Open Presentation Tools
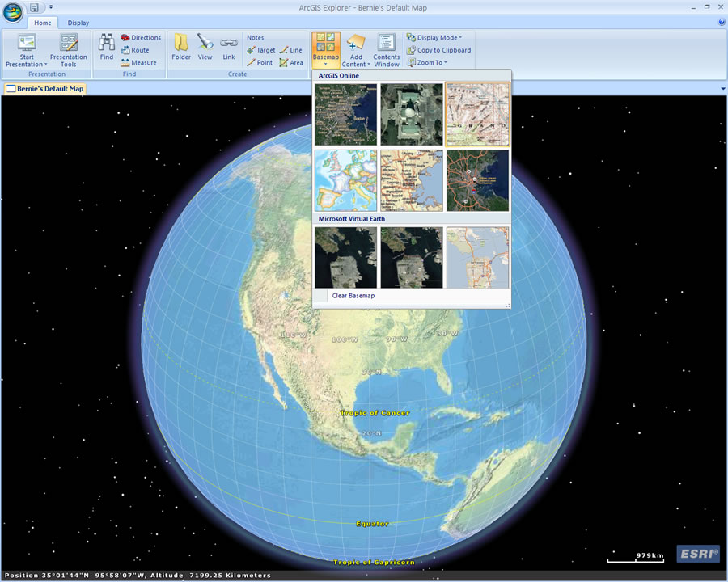Image resolution: width=728 pixels, height=582 pixels. coord(69,50)
